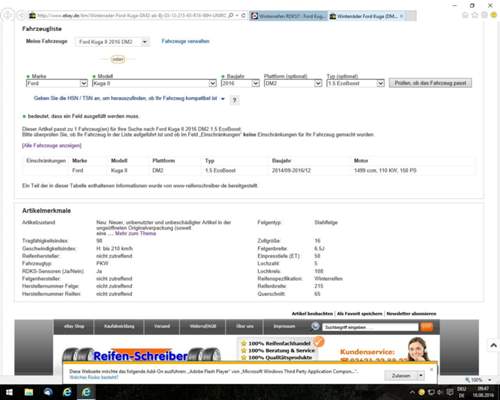Open the Baujahr dropdown showing 2016

tap(240, 83)
